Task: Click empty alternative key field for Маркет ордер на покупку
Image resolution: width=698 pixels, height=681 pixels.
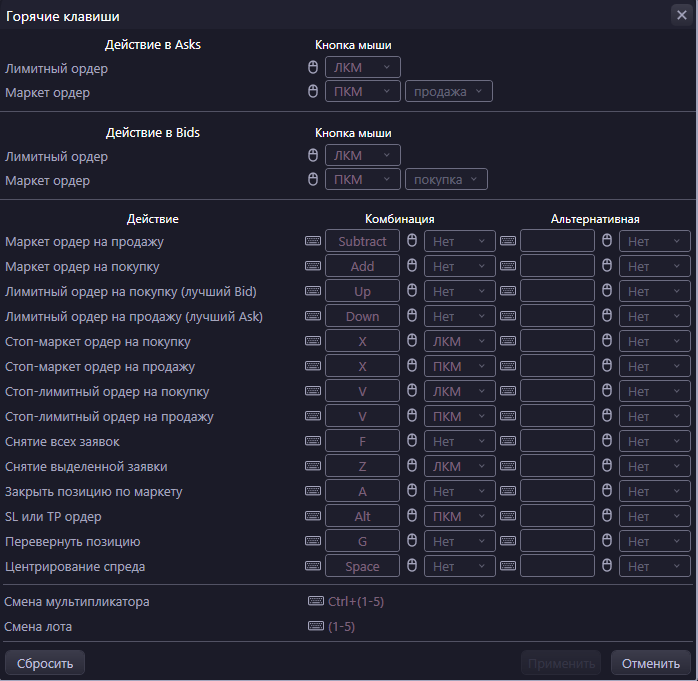Action: pos(557,266)
